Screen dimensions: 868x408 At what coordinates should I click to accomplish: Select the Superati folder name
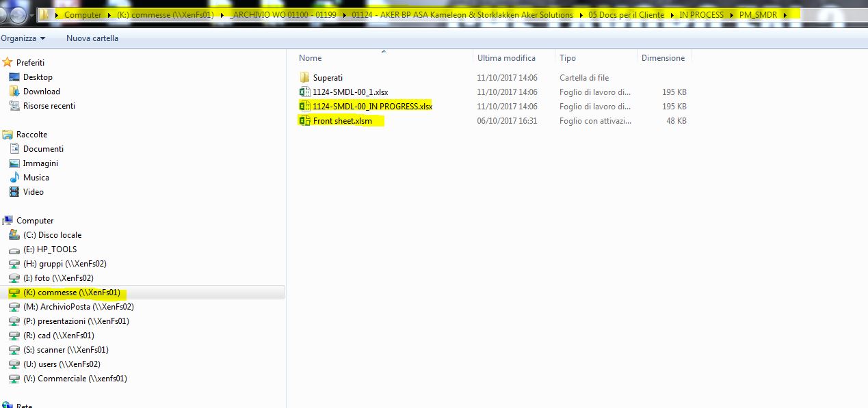point(328,78)
